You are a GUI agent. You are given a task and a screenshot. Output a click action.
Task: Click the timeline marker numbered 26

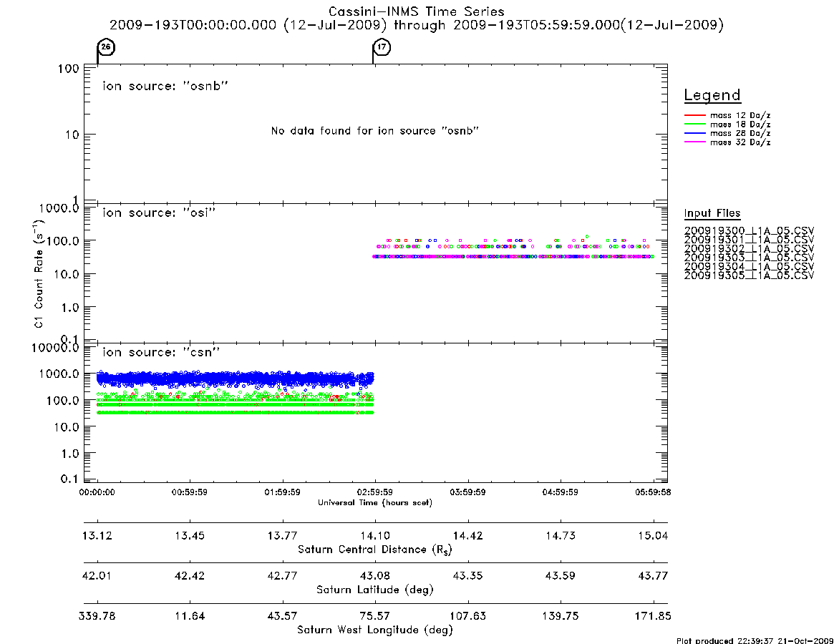point(106,47)
